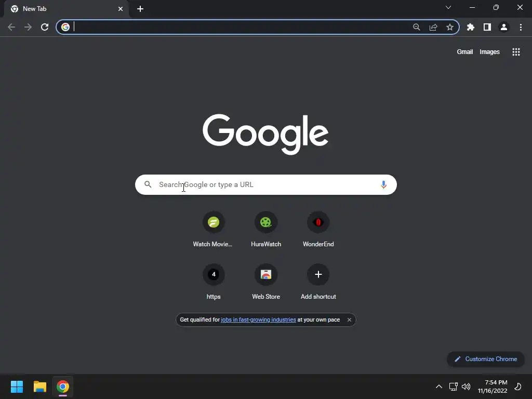The height and width of the screenshot is (399, 532).
Task: Open WonderEnd shortcut
Action: [318, 229]
